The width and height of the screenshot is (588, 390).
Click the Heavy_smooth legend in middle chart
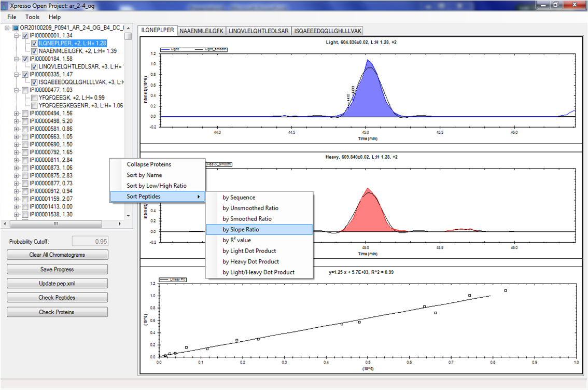click(x=219, y=164)
